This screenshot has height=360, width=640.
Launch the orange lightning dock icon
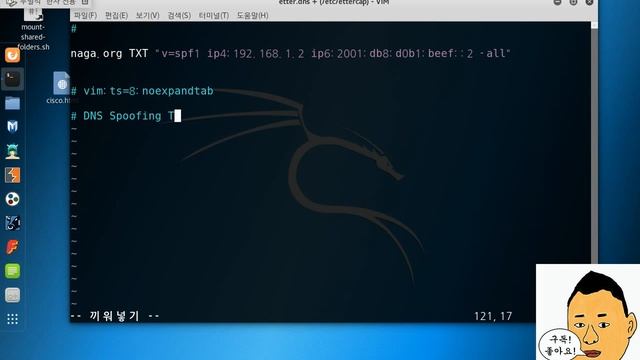(x=12, y=175)
